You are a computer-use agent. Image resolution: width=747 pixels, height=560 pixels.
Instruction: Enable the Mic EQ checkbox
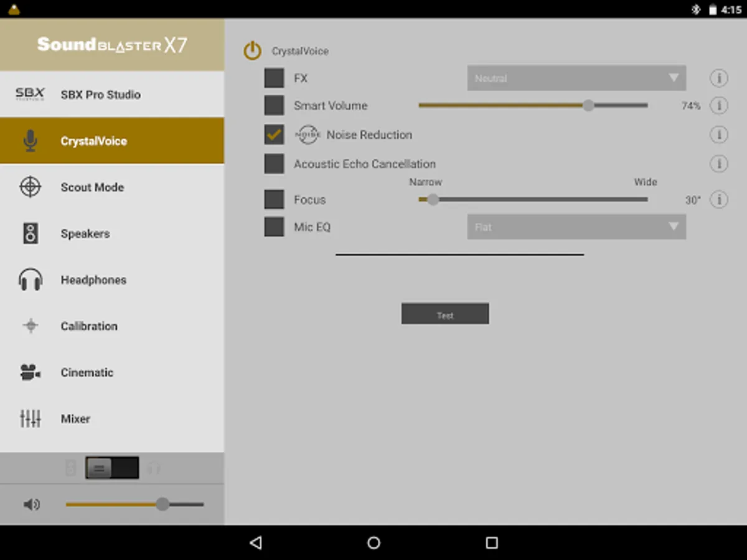click(x=274, y=227)
